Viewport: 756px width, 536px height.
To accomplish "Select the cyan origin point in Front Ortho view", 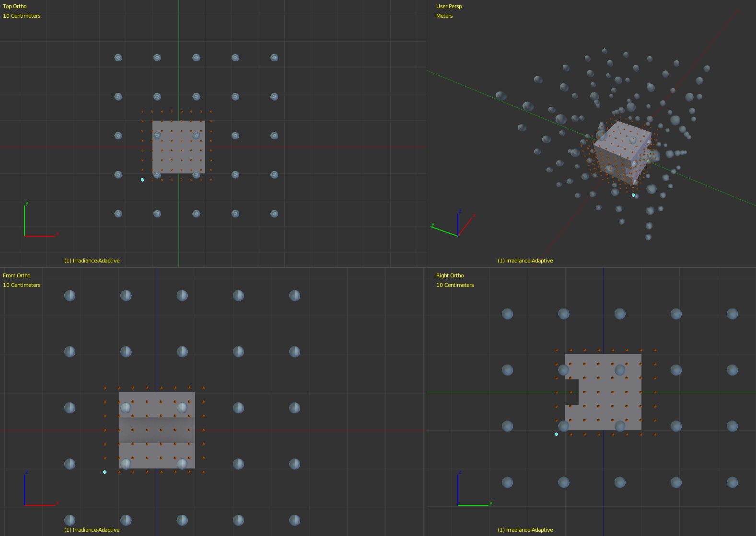I will coord(105,472).
